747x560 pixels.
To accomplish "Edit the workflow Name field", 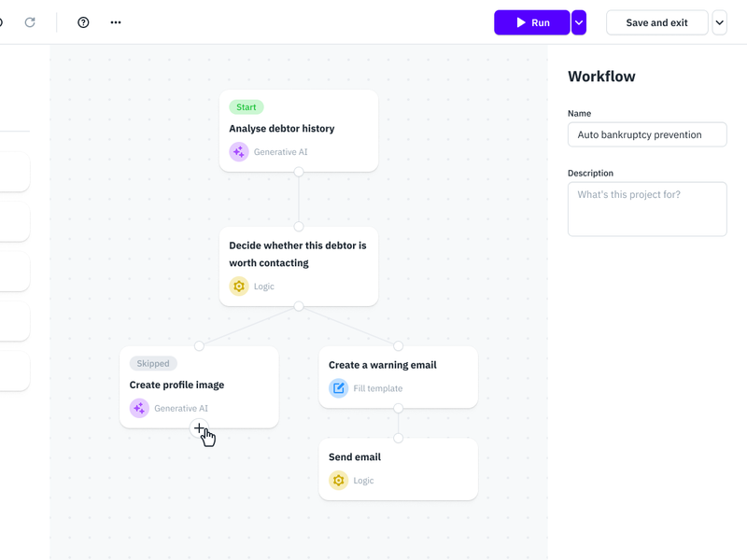I will [647, 134].
